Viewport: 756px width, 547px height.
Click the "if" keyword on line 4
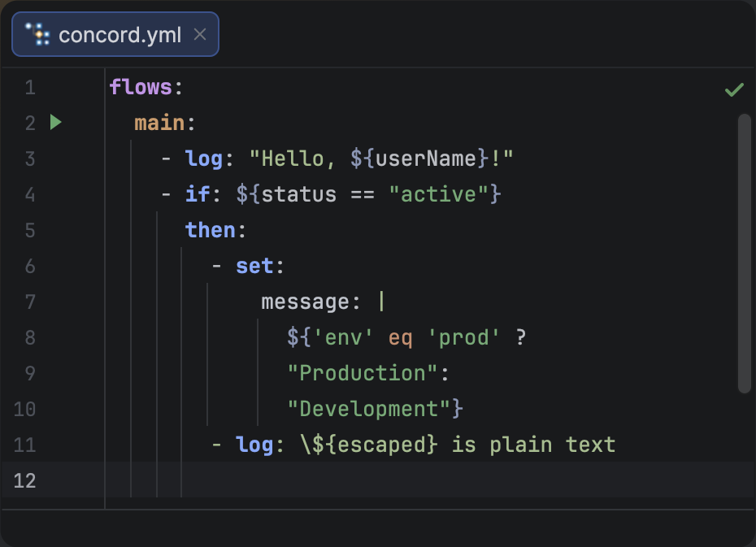click(198, 194)
